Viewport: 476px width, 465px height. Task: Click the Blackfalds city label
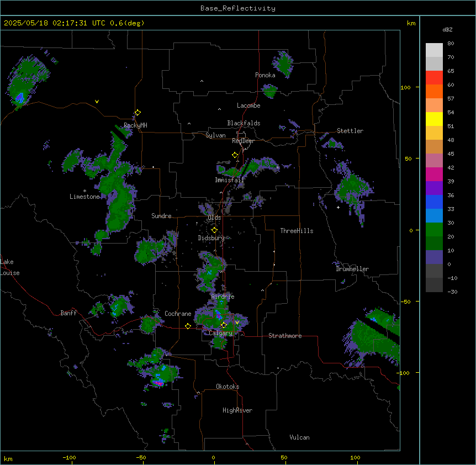coord(244,123)
